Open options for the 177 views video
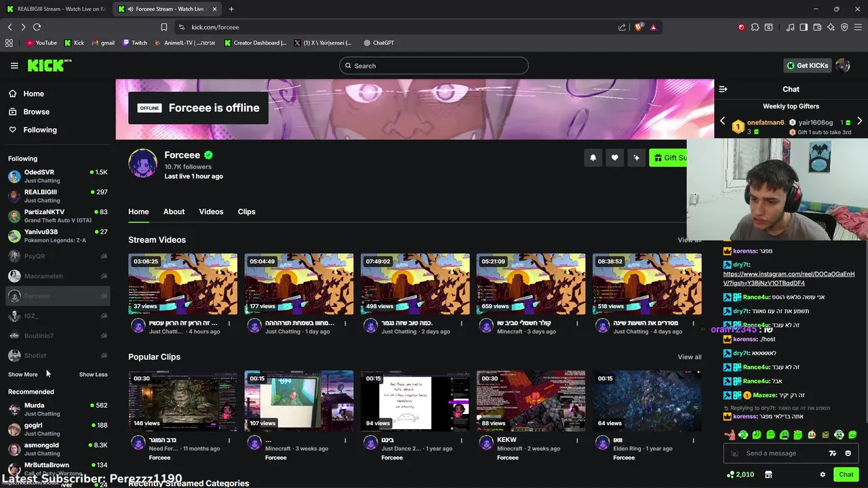The image size is (868, 488). click(345, 323)
